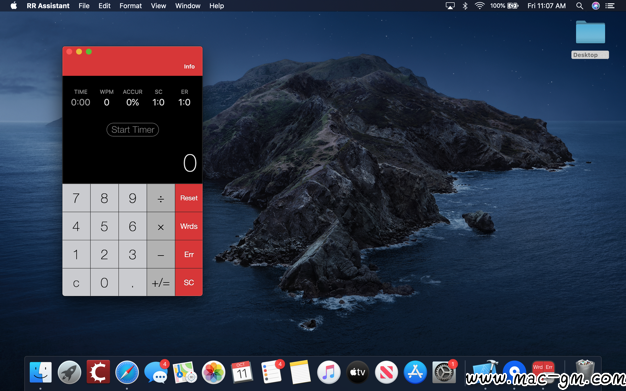The image size is (626, 391).
Task: Open the Edit menu
Action: click(x=105, y=6)
